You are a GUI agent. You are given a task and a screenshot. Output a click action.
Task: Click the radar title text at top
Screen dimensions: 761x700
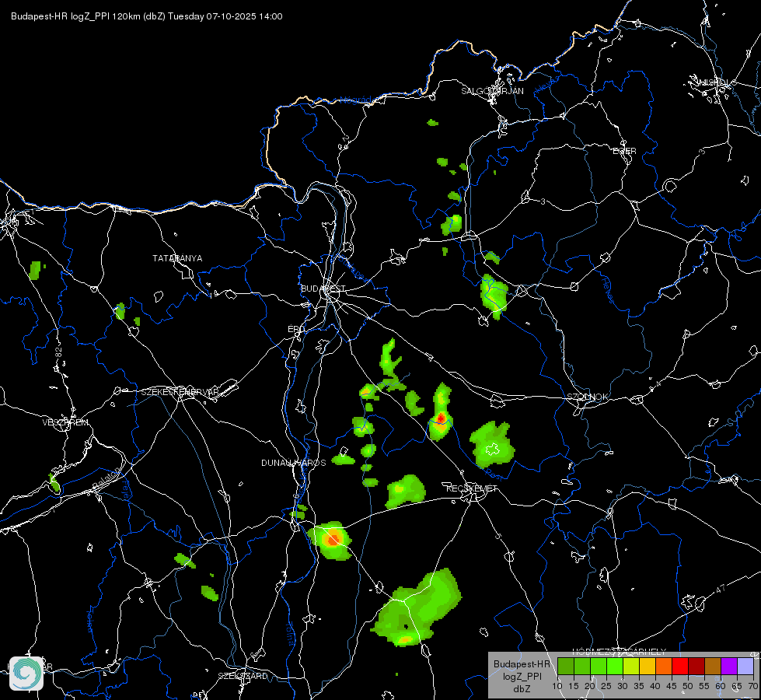[x=147, y=16]
